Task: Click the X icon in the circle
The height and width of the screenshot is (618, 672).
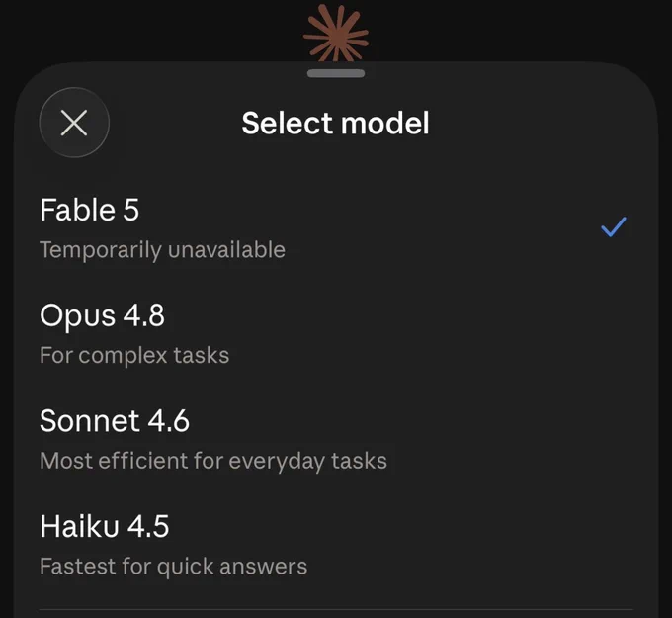Action: coord(74,123)
